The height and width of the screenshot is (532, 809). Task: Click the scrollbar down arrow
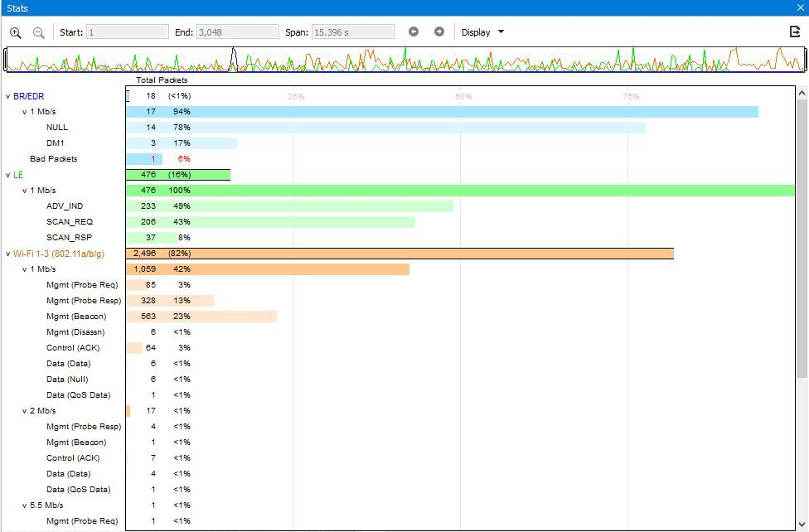point(802,525)
